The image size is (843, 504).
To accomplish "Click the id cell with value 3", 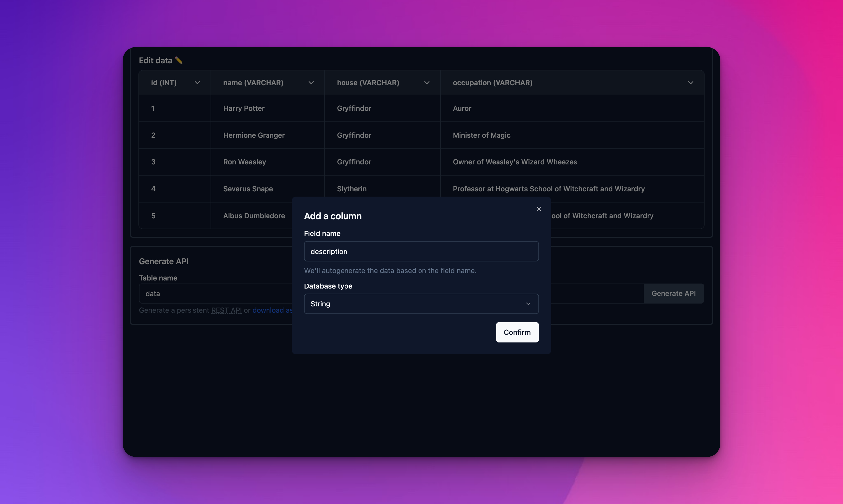I will coord(175,162).
